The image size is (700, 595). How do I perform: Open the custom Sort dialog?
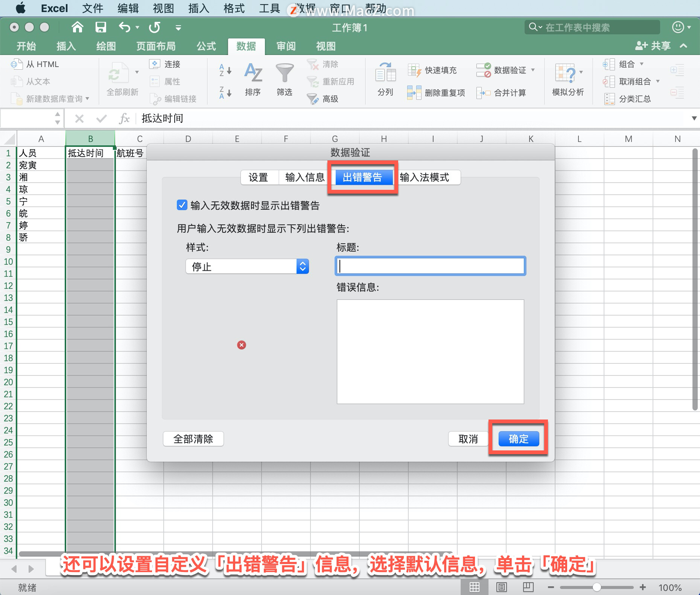[x=253, y=79]
